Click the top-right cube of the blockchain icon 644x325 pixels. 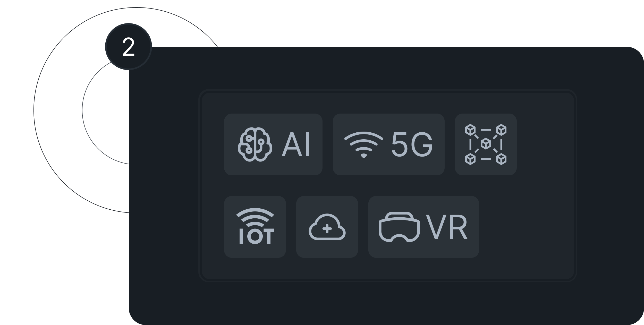[x=501, y=130]
